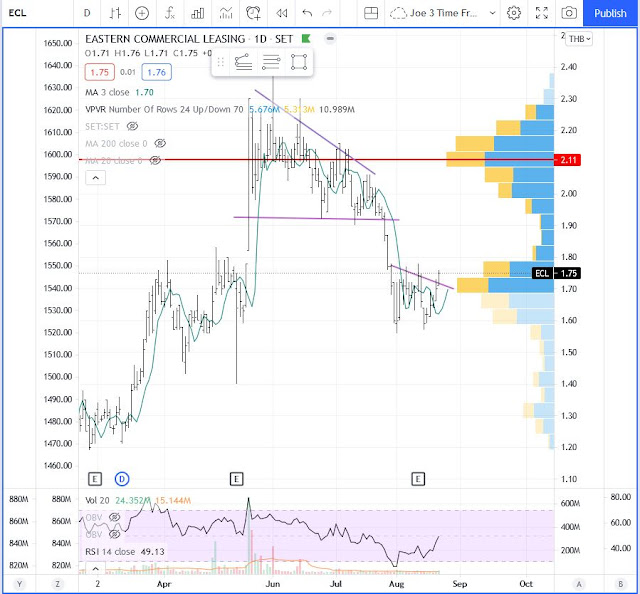Click the rectangle visual order icon in floating toolbar
The width and height of the screenshot is (640, 594).
[x=299, y=62]
